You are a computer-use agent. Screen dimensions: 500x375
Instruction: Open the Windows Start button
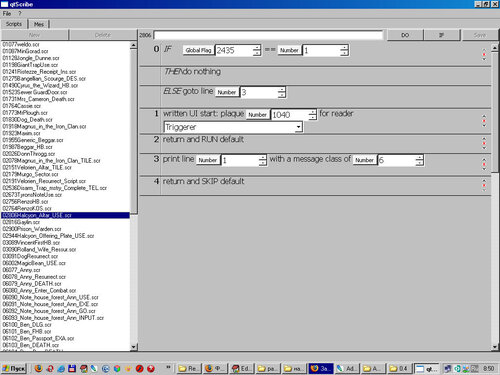(x=14, y=368)
